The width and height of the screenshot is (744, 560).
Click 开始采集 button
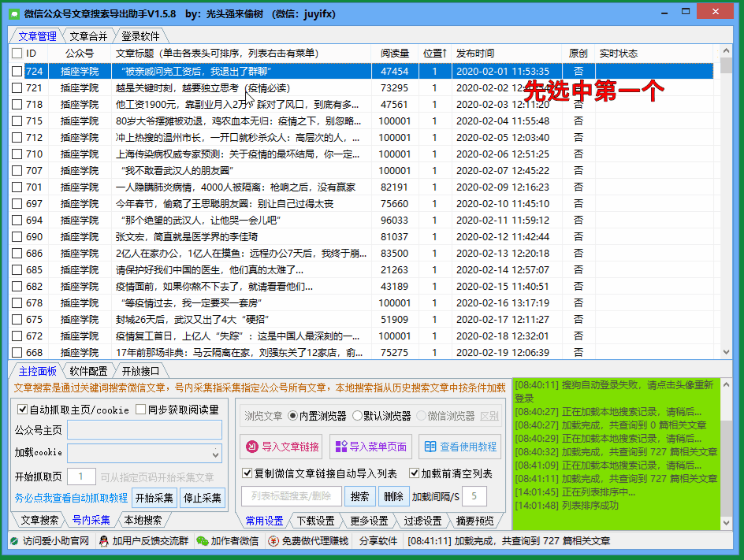(x=154, y=498)
